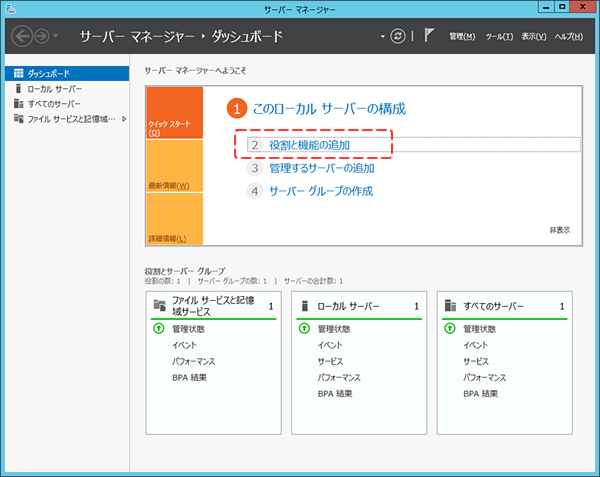Image resolution: width=600 pixels, height=477 pixels.
Task: Open BPA 結果 in すべてのサーバー tile
Action: coord(481,394)
